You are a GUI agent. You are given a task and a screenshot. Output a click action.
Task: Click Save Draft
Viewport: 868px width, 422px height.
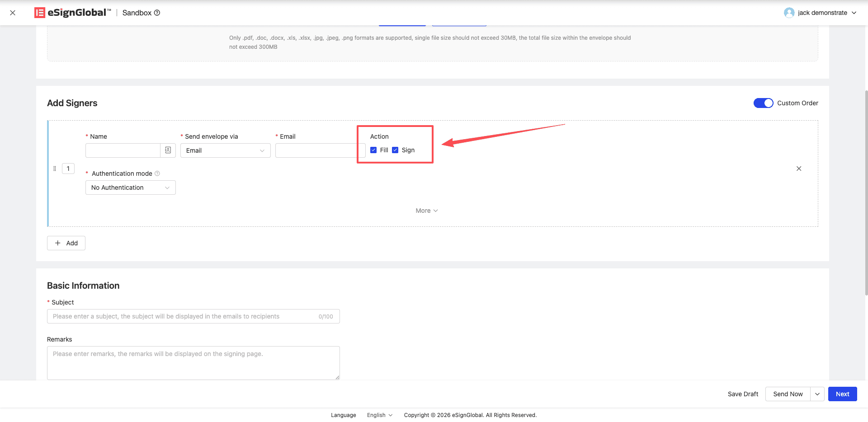tap(743, 394)
